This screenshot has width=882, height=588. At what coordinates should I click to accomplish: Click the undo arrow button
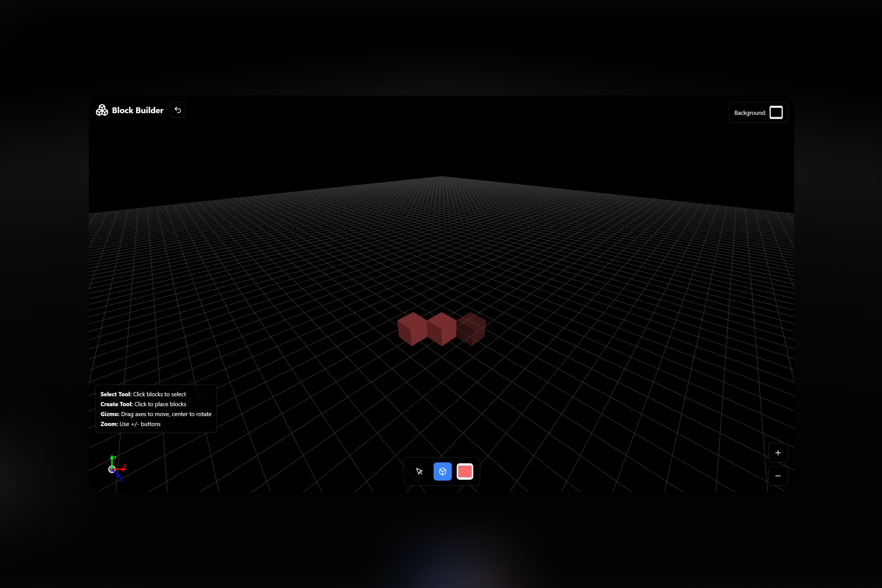pyautogui.click(x=178, y=110)
